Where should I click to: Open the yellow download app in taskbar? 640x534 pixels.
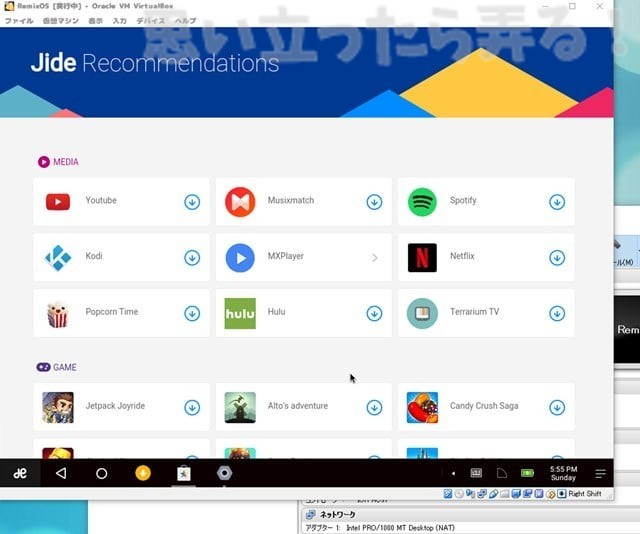143,473
